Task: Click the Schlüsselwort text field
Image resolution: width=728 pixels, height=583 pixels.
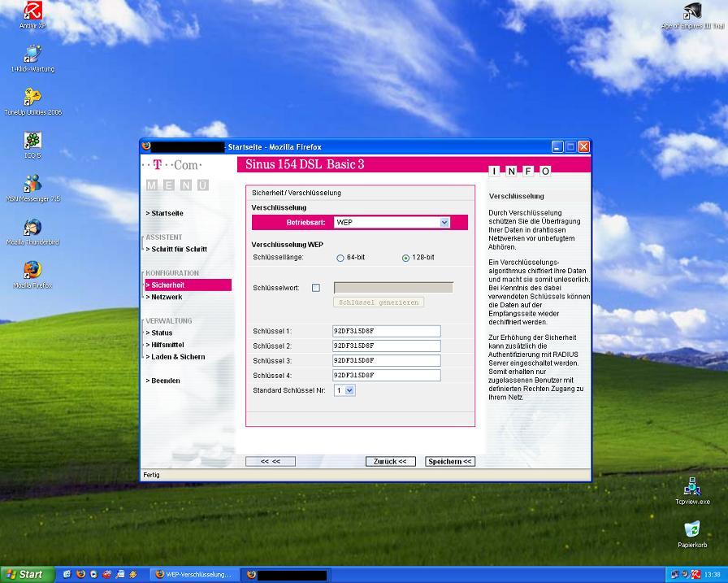Action: (393, 288)
